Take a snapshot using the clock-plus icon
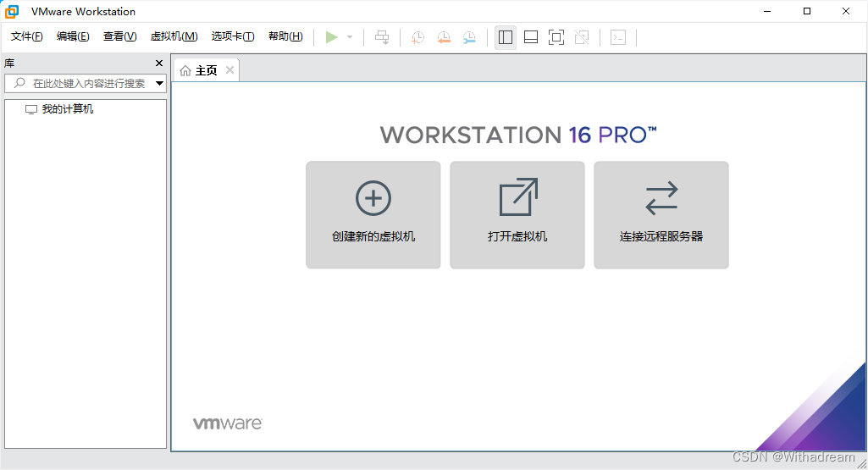The image size is (868, 470). 418,37
